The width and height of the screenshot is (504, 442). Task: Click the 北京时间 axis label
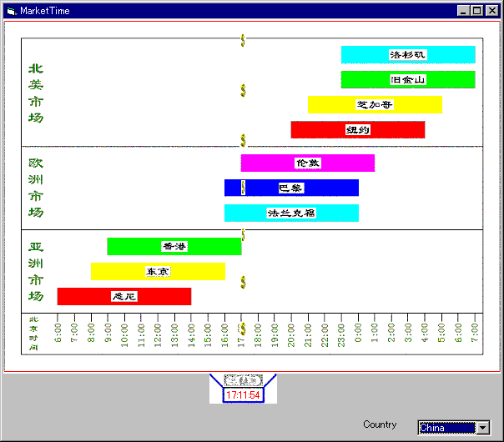(33, 334)
